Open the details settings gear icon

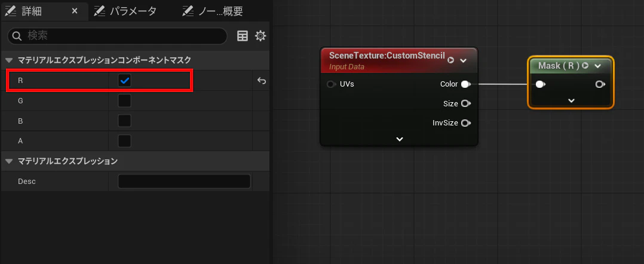click(x=260, y=36)
